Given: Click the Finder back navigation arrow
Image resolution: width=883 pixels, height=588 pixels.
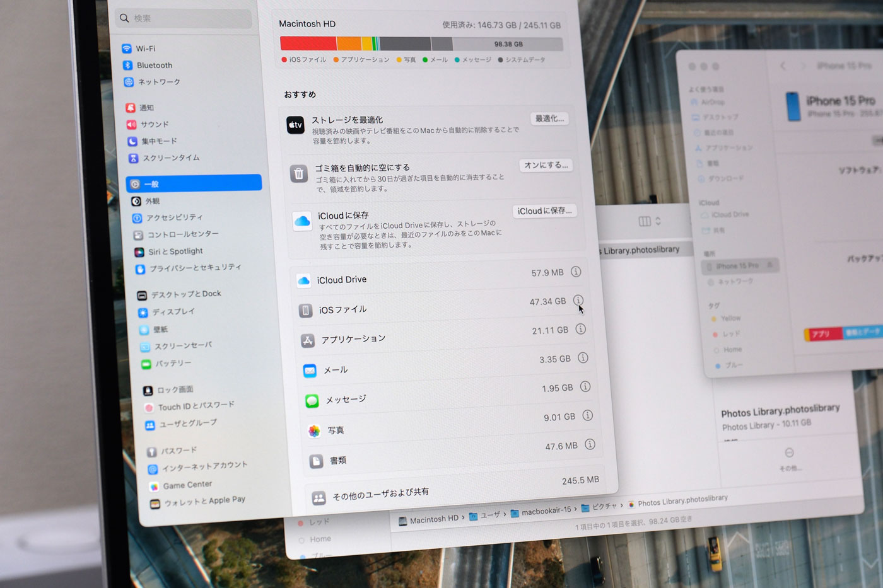Looking at the screenshot, I should [783, 66].
